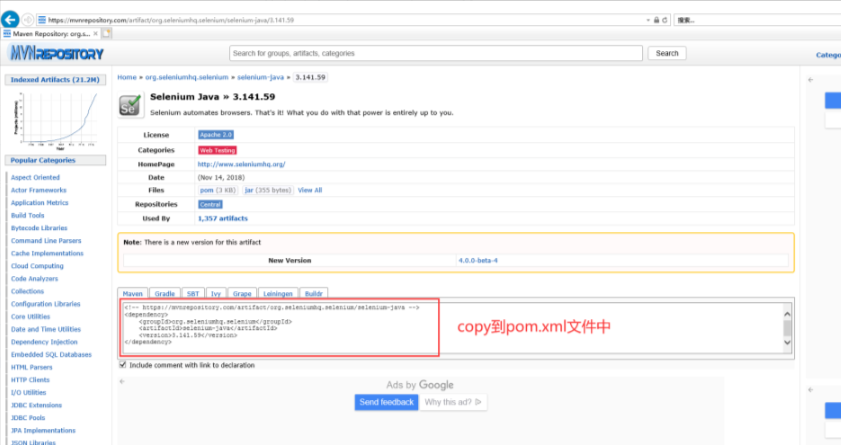This screenshot has width=841, height=445.
Task: Click the Apache 2.0 license tag
Action: click(216, 135)
